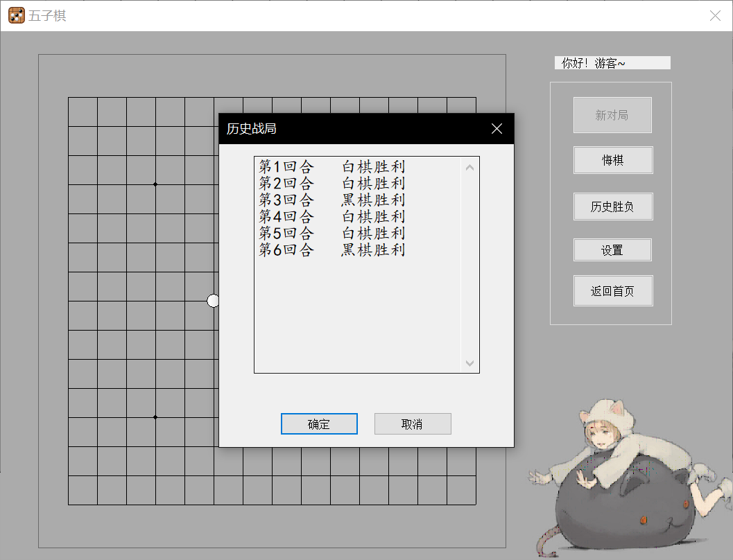Image resolution: width=733 pixels, height=560 pixels.
Task: Click the 五子棋 app icon in title bar
Action: [x=17, y=15]
